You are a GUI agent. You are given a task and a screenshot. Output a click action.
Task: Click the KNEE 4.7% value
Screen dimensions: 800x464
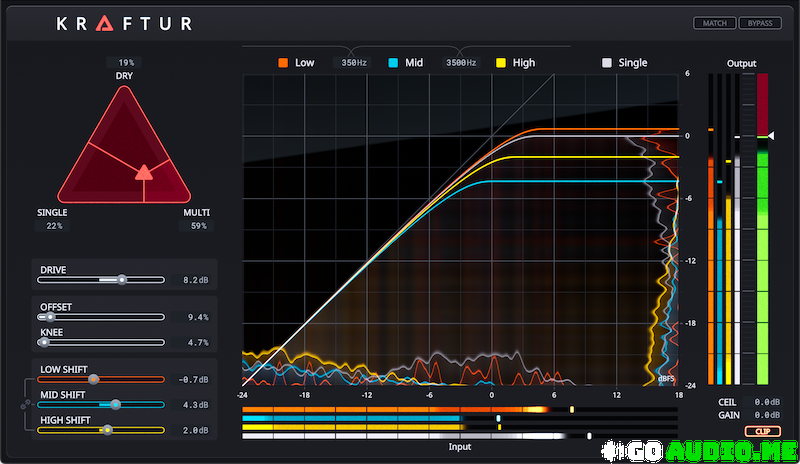(x=197, y=343)
